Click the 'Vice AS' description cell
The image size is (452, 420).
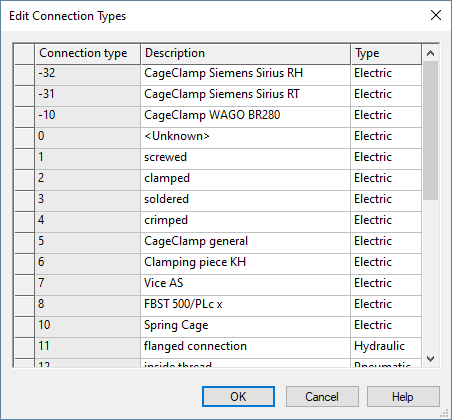click(246, 285)
